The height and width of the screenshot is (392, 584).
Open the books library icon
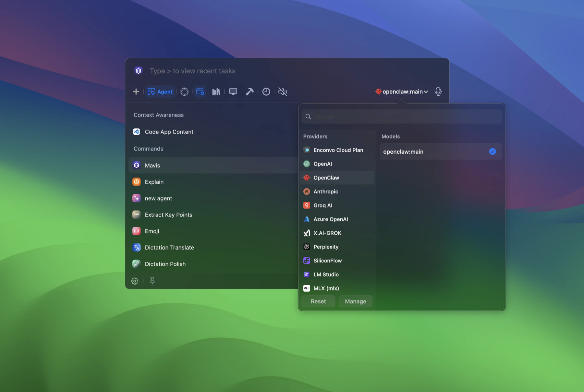216,92
